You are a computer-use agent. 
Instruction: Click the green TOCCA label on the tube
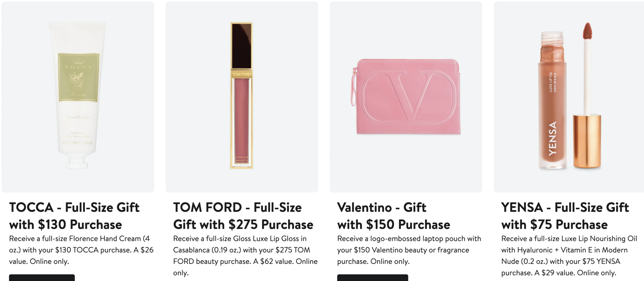tap(78, 77)
